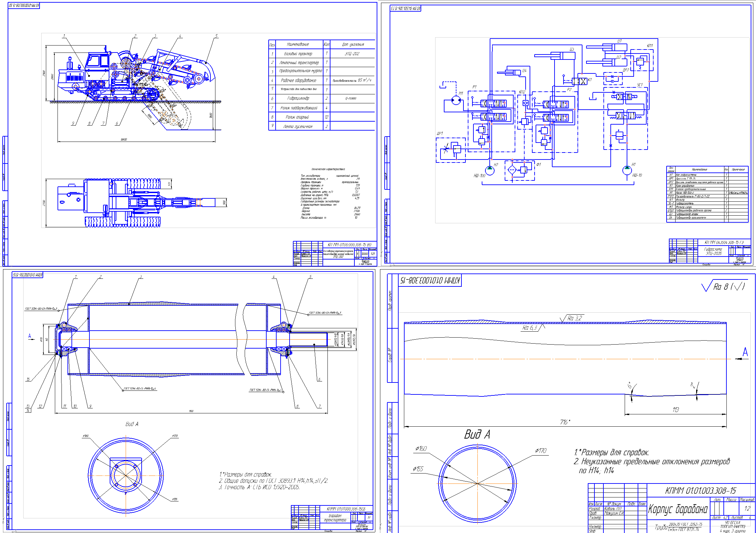Click the "113" dimension on the drum body

click(675, 410)
